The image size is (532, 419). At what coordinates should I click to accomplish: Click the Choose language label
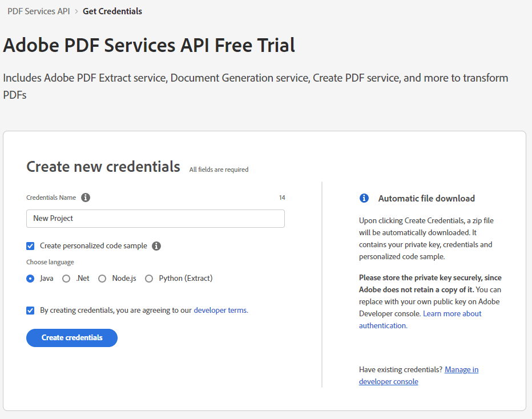(x=50, y=262)
